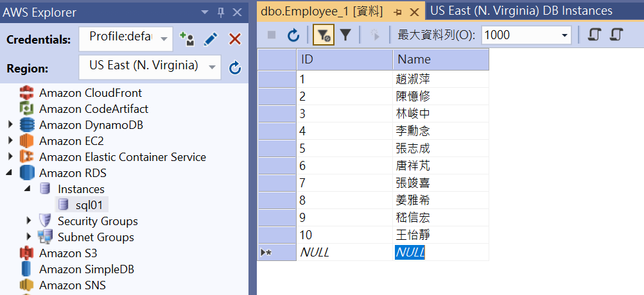Open AWS Explorer window options arrow

click(x=205, y=13)
